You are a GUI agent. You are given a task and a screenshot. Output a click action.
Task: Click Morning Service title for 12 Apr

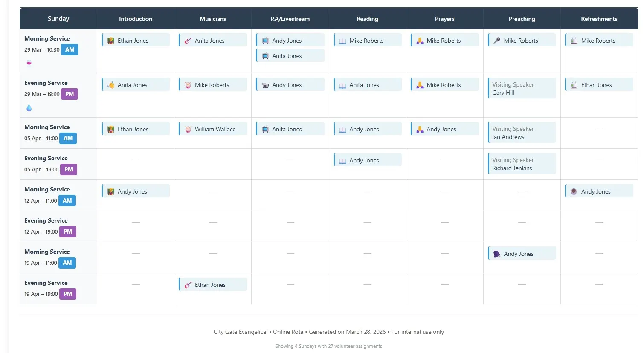[x=47, y=189]
